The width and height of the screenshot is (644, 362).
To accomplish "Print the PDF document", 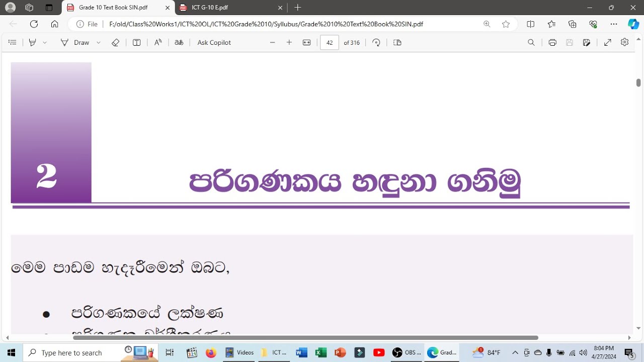I will pos(552,43).
